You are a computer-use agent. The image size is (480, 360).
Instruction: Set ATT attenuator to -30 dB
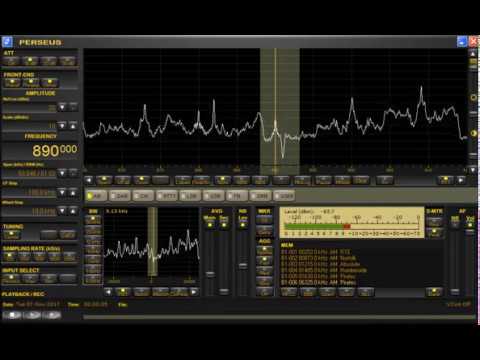click(x=68, y=61)
